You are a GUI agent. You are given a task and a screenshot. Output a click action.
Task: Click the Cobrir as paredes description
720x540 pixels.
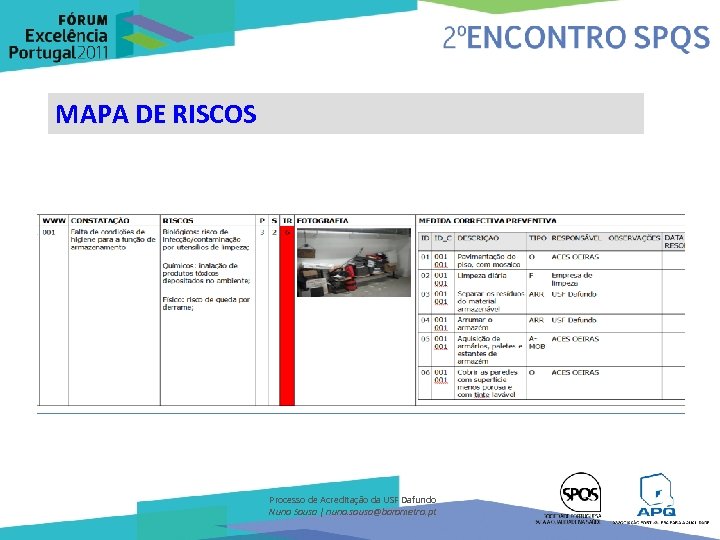pyautogui.click(x=487, y=383)
